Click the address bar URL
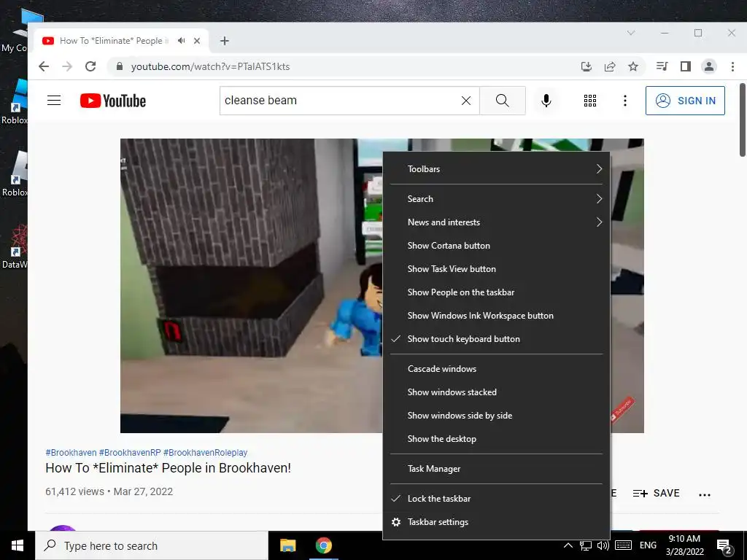This screenshot has height=560, width=747. pos(210,66)
